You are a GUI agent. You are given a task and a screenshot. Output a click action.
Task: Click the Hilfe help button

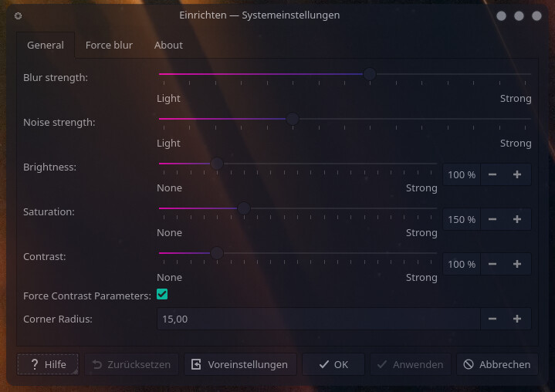[48, 364]
